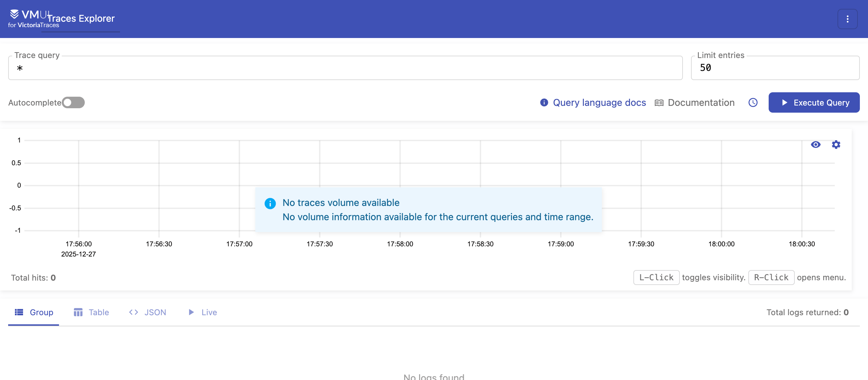Click the Documentation book icon
868x380 pixels.
point(659,103)
